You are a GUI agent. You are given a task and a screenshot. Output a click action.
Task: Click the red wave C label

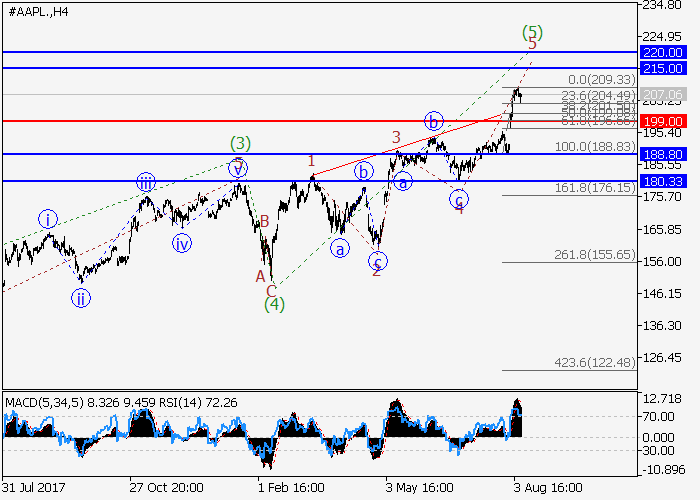tap(271, 291)
